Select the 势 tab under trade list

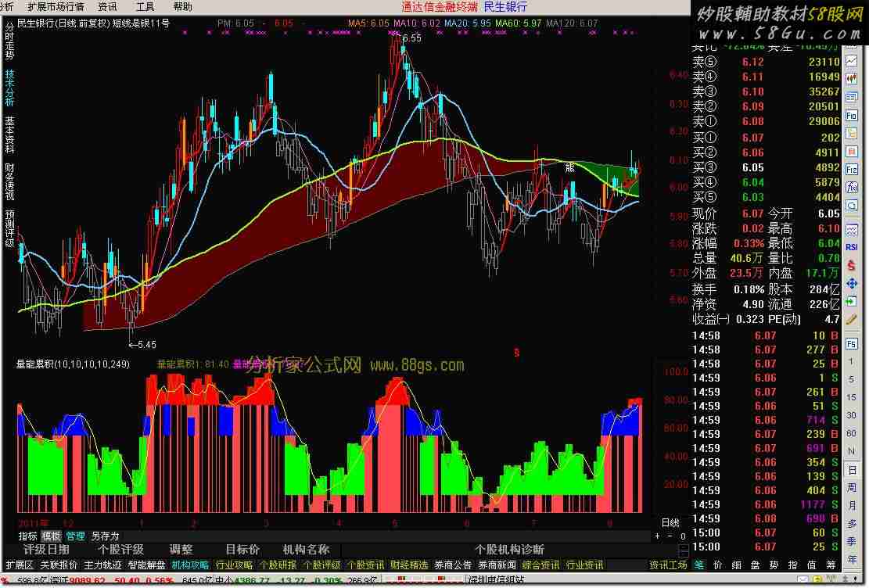[x=774, y=565]
